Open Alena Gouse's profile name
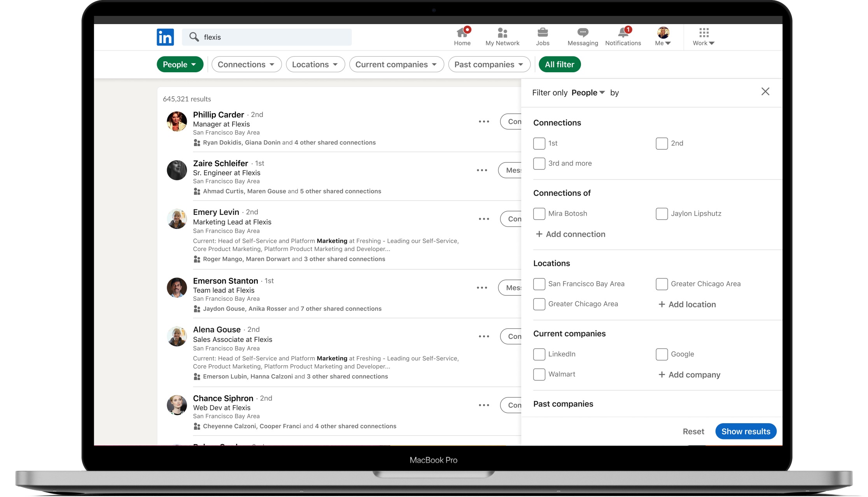 pos(217,330)
